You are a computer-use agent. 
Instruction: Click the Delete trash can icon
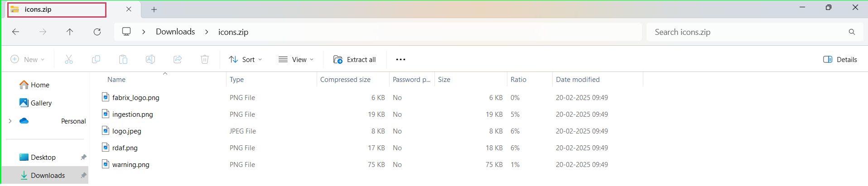[205, 59]
